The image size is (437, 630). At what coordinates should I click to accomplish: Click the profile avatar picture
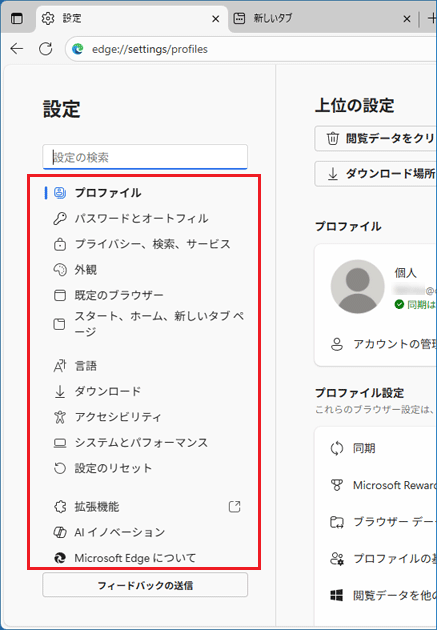point(357,286)
